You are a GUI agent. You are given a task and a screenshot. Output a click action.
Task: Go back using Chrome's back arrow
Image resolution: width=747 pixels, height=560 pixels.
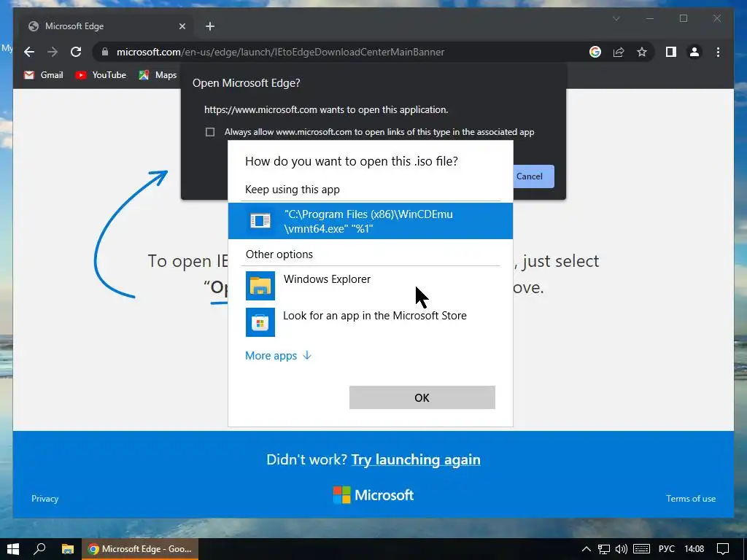pyautogui.click(x=29, y=52)
